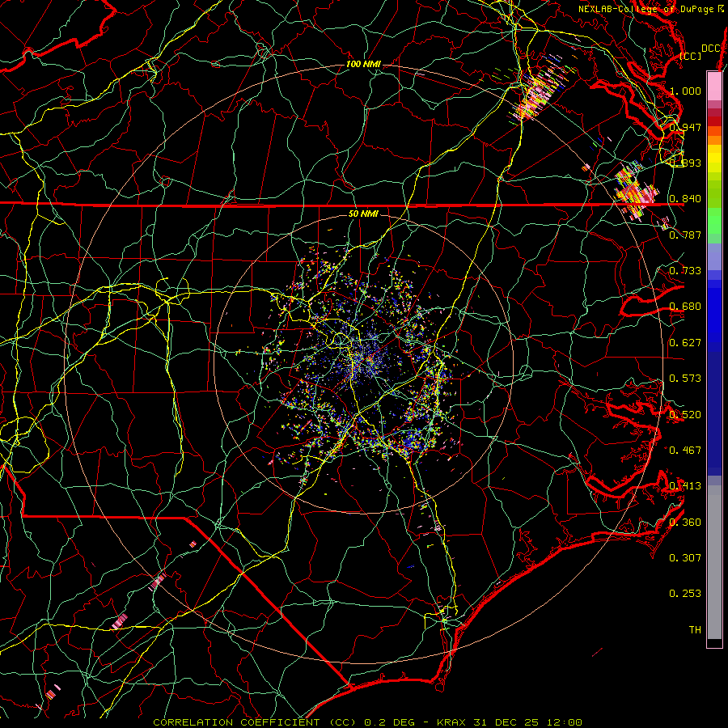
Task: Click the "50 NMI" range ring label
Action: pyautogui.click(x=363, y=214)
